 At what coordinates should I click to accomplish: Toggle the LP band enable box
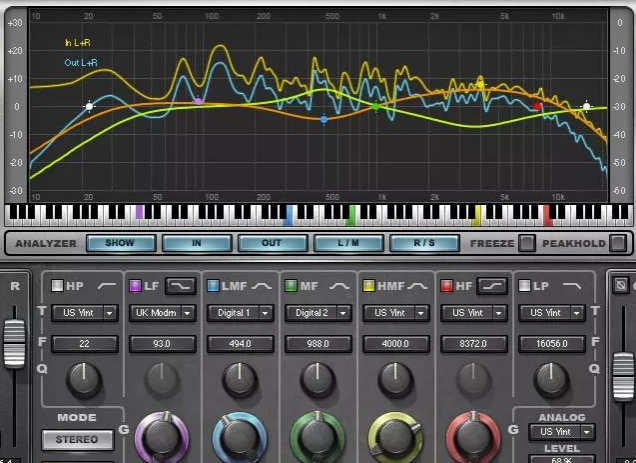524,286
